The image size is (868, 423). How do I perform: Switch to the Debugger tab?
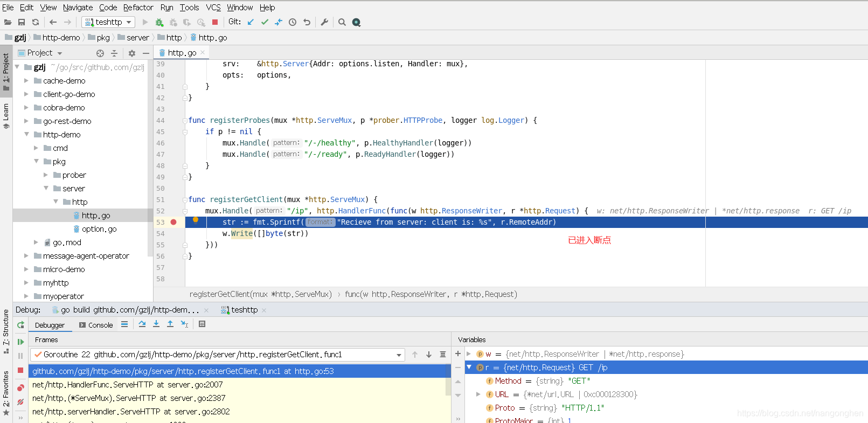50,325
